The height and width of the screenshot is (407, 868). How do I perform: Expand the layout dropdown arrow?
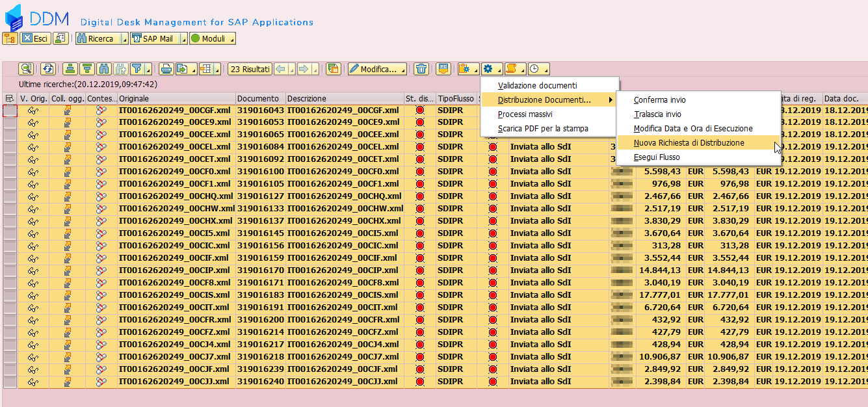[217, 69]
